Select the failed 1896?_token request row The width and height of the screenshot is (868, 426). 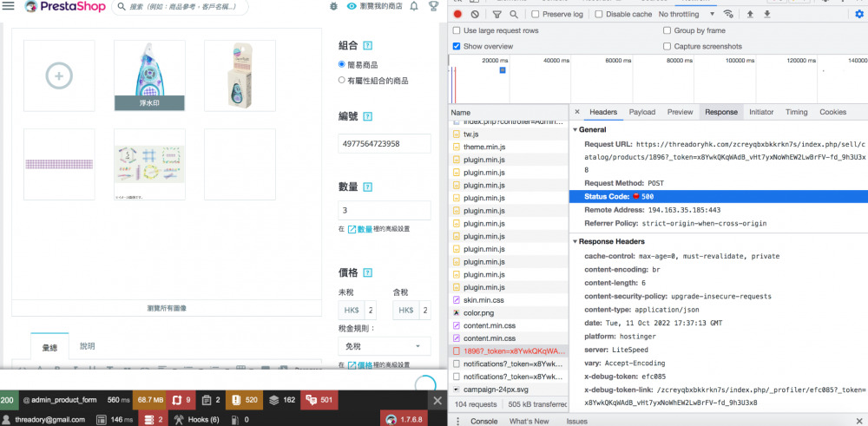point(510,351)
